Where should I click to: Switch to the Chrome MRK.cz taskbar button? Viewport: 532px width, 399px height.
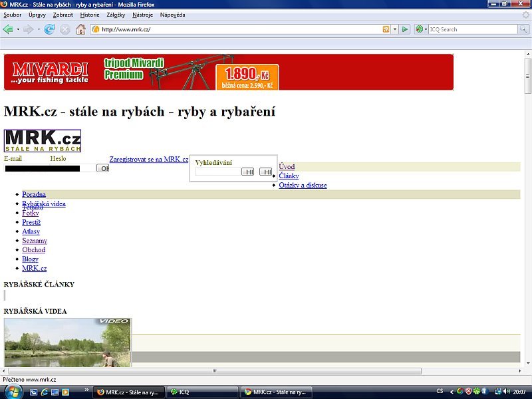tap(277, 392)
